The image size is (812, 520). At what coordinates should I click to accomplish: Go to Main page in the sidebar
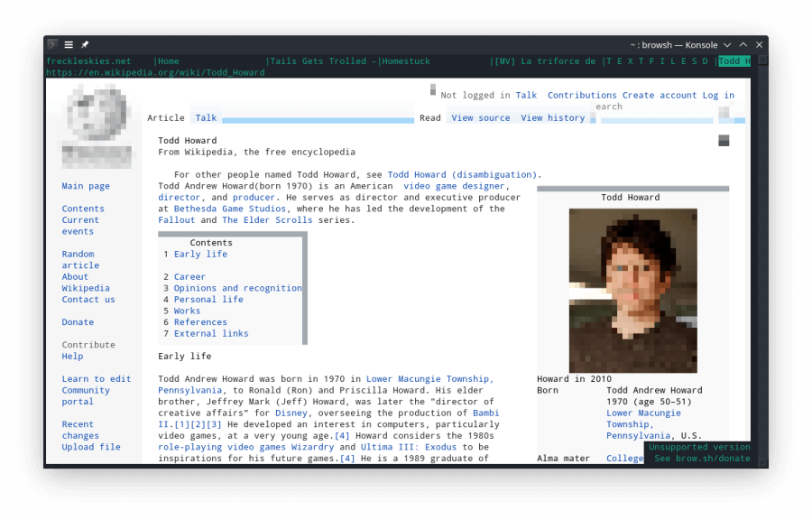coord(86,186)
